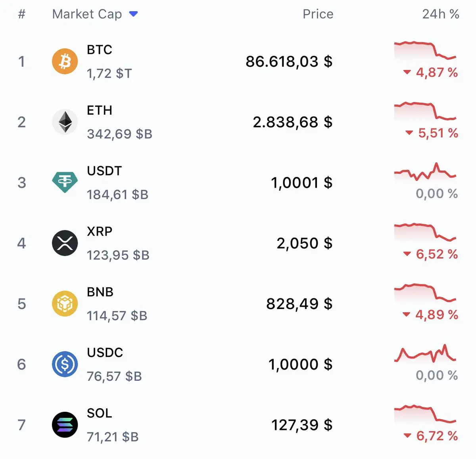
Task: Click the Bitcoin orange logo icon
Action: [x=65, y=61]
